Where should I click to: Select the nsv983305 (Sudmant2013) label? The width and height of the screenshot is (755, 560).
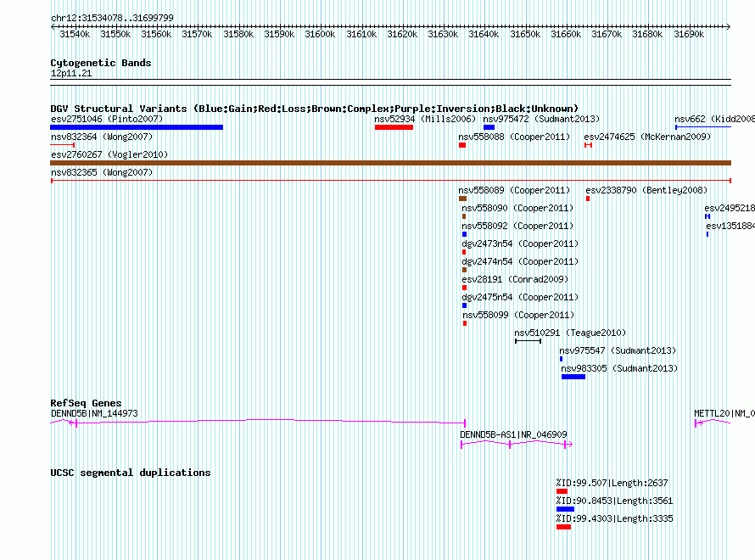tap(619, 368)
